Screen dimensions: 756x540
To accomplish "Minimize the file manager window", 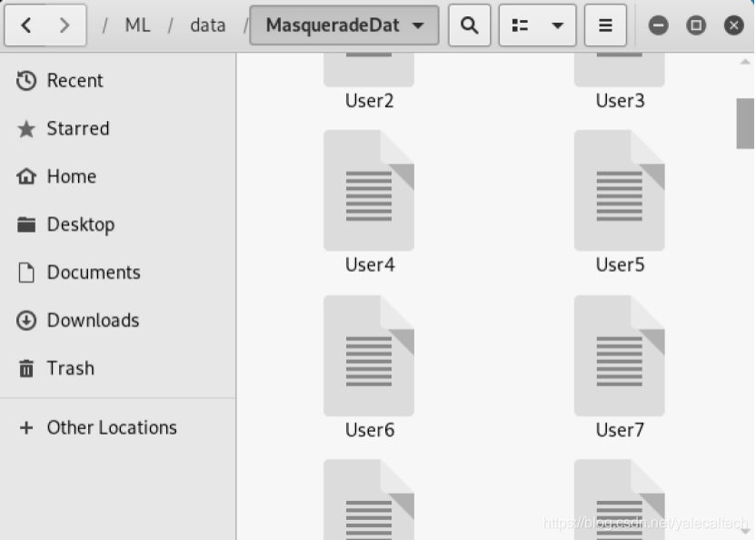I will pyautogui.click(x=658, y=25).
